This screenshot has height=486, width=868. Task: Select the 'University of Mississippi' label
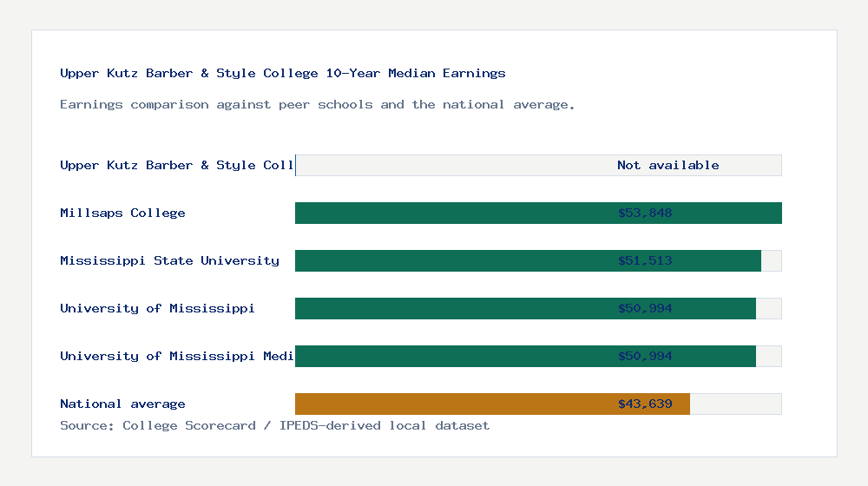click(157, 308)
